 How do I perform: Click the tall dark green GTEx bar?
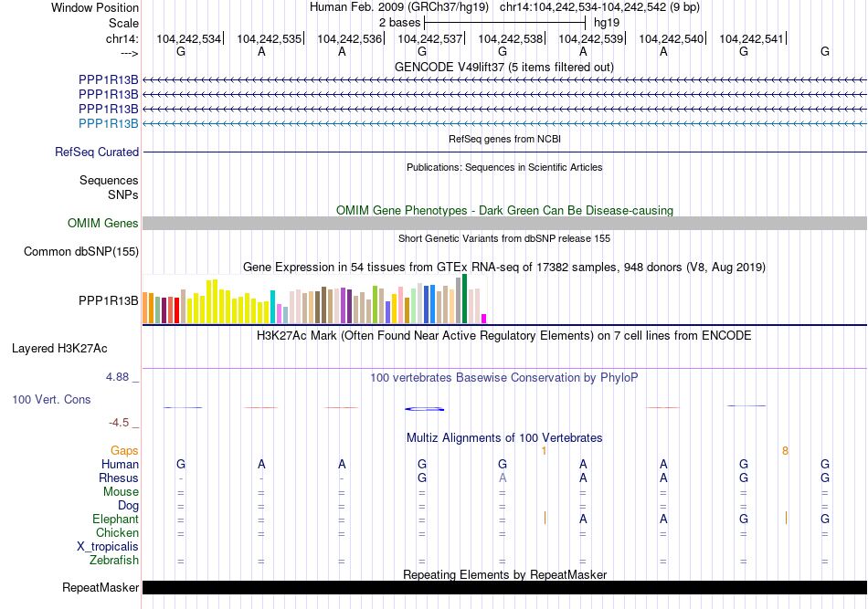465,299
